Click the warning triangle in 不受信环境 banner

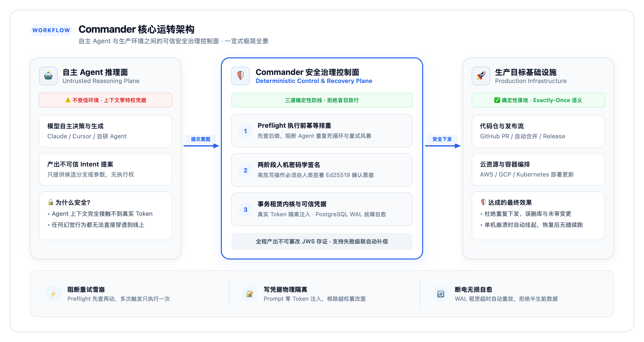click(x=68, y=100)
